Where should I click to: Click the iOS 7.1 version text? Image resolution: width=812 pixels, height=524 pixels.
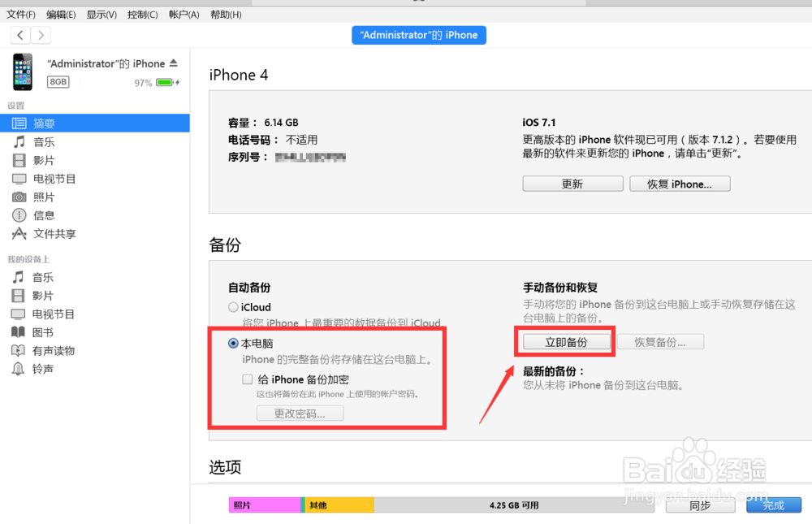(x=539, y=123)
